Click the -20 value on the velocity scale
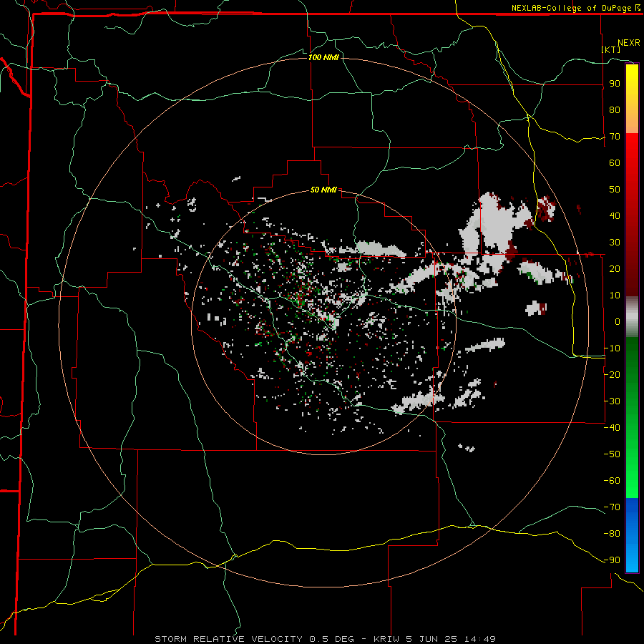The height and width of the screenshot is (644, 644). pyautogui.click(x=612, y=374)
